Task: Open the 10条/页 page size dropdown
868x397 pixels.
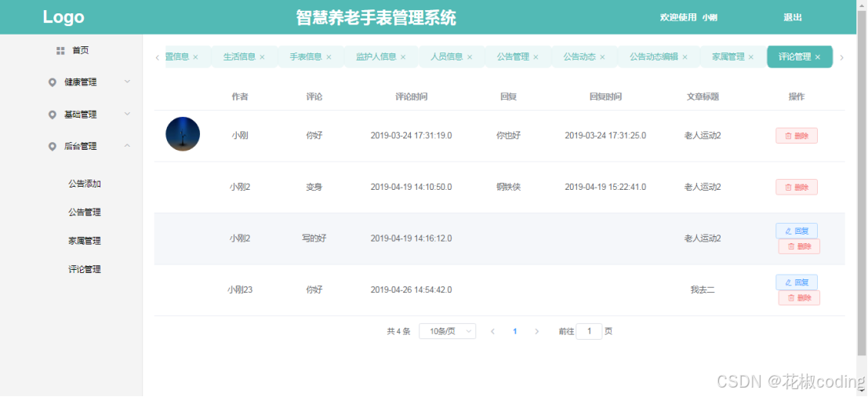Action: click(447, 332)
